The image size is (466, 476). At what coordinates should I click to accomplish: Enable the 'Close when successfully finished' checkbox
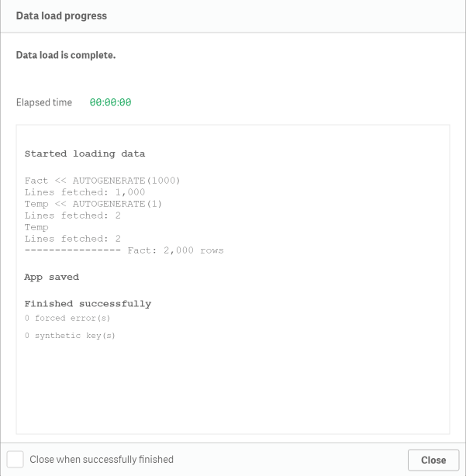pos(16,459)
